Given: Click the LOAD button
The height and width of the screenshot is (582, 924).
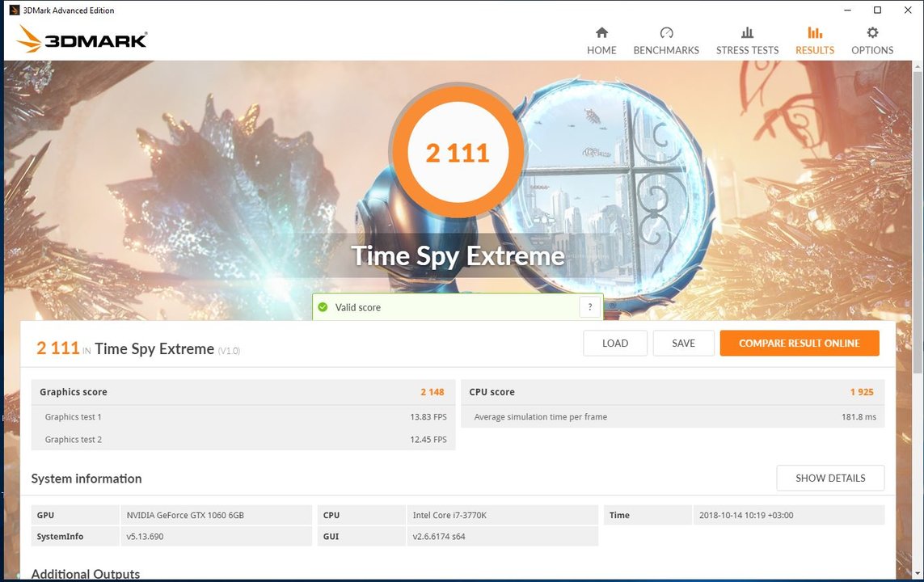Looking at the screenshot, I should [615, 344].
